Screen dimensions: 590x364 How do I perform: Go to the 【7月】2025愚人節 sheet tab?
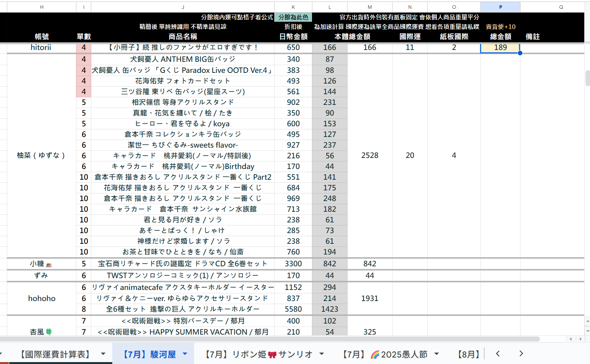coord(384,354)
